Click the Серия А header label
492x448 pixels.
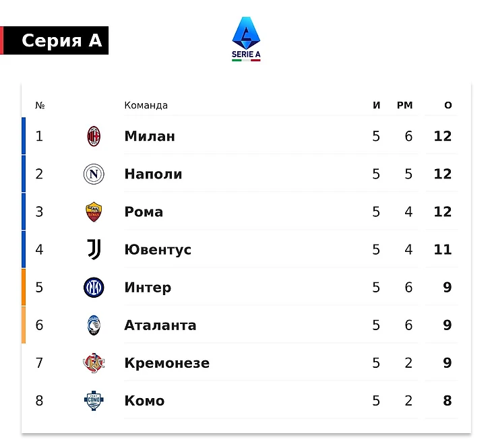click(62, 40)
